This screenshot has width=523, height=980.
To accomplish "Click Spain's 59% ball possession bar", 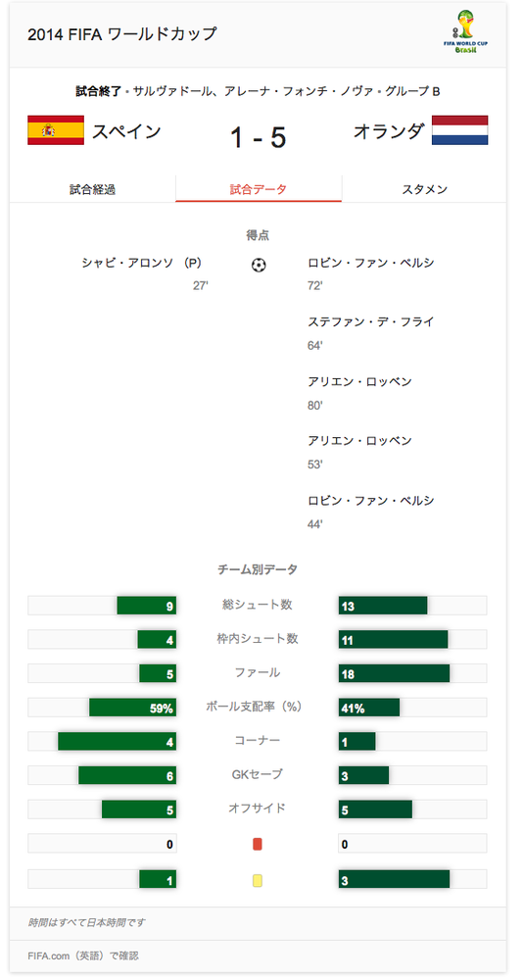I will 132,708.
